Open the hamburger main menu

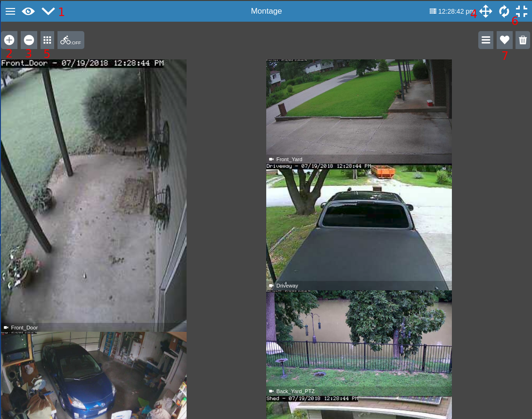point(10,11)
